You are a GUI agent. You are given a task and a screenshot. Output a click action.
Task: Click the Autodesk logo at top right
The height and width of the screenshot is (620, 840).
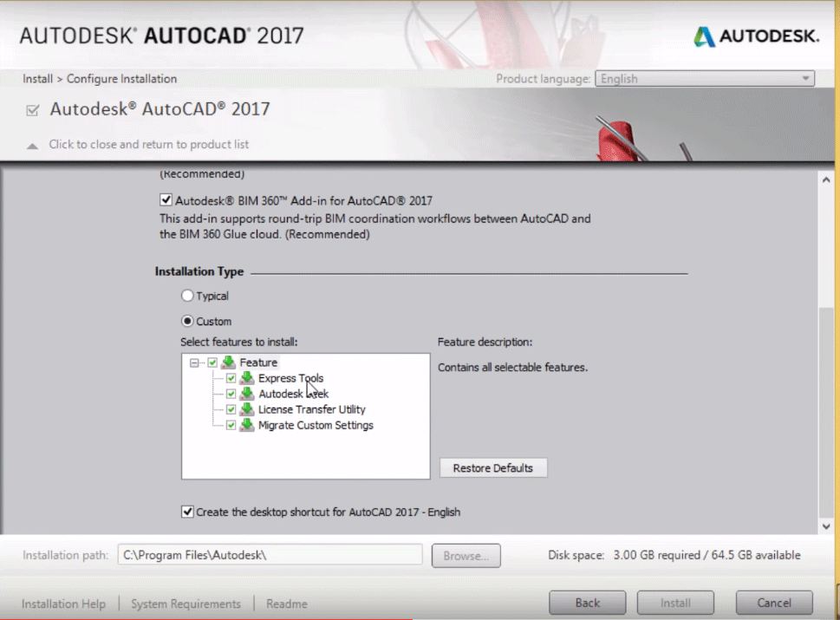click(756, 36)
